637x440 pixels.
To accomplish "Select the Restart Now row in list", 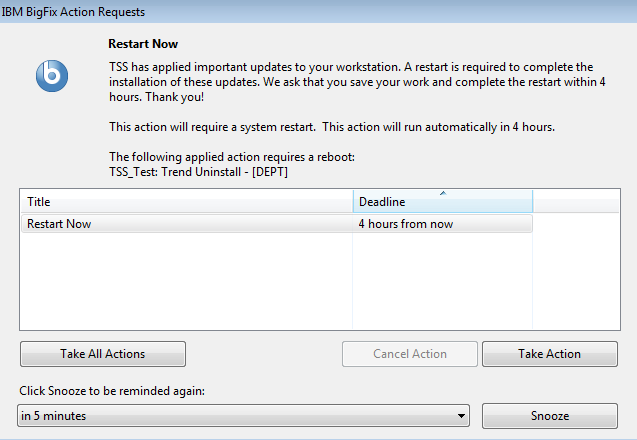I will tap(277, 224).
